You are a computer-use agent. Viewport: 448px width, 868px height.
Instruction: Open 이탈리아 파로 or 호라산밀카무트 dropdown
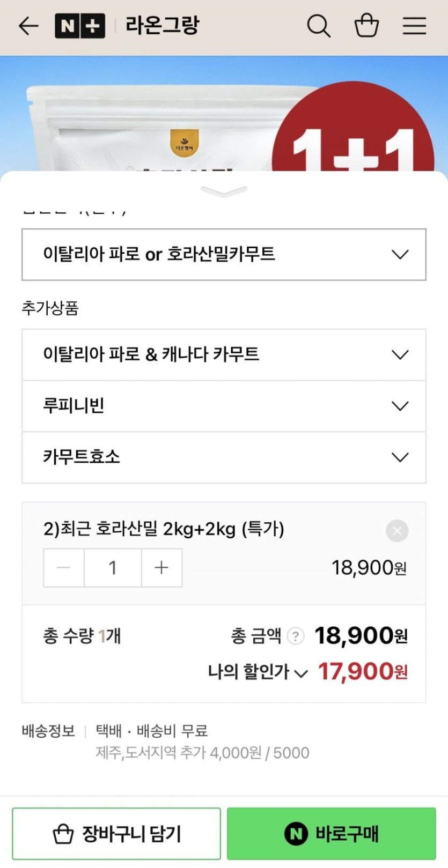pyautogui.click(x=224, y=254)
